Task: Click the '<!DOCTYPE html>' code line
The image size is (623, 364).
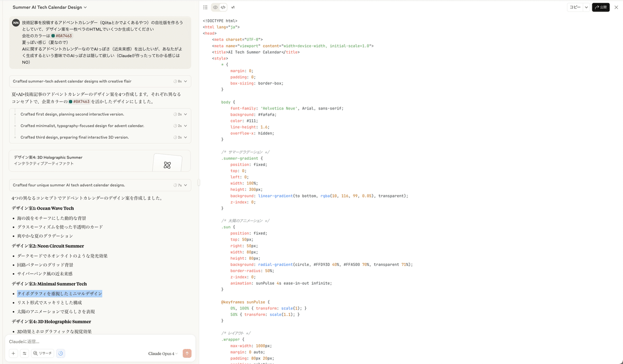Action: click(x=220, y=21)
